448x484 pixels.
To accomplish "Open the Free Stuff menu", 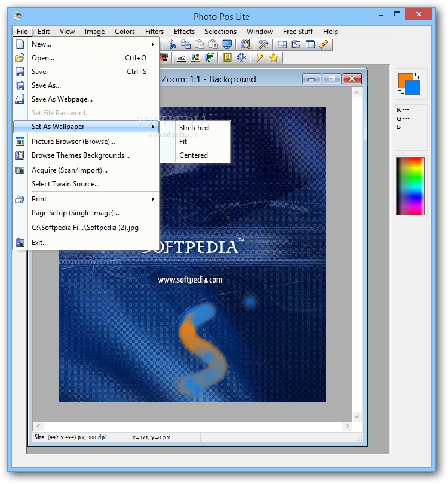I will pos(298,32).
